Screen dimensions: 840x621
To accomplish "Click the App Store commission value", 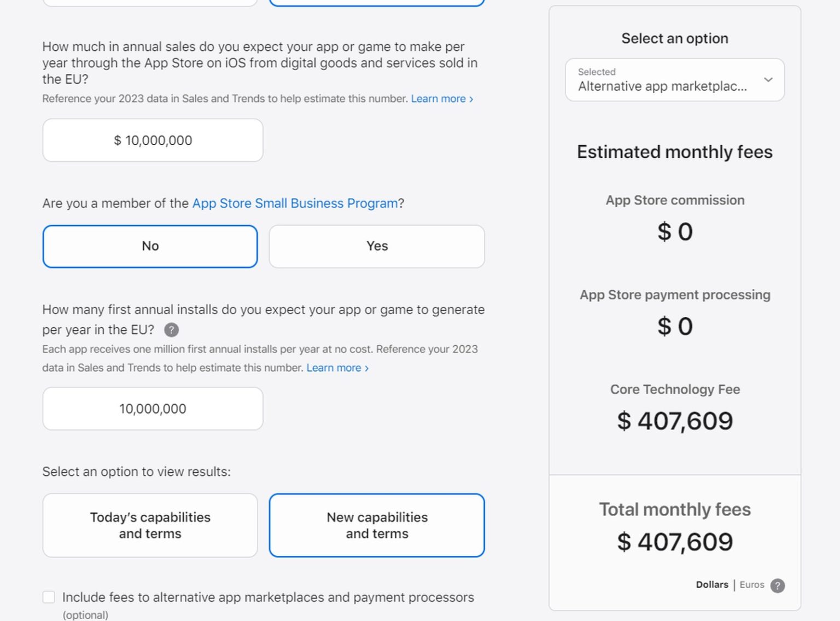I will (675, 232).
